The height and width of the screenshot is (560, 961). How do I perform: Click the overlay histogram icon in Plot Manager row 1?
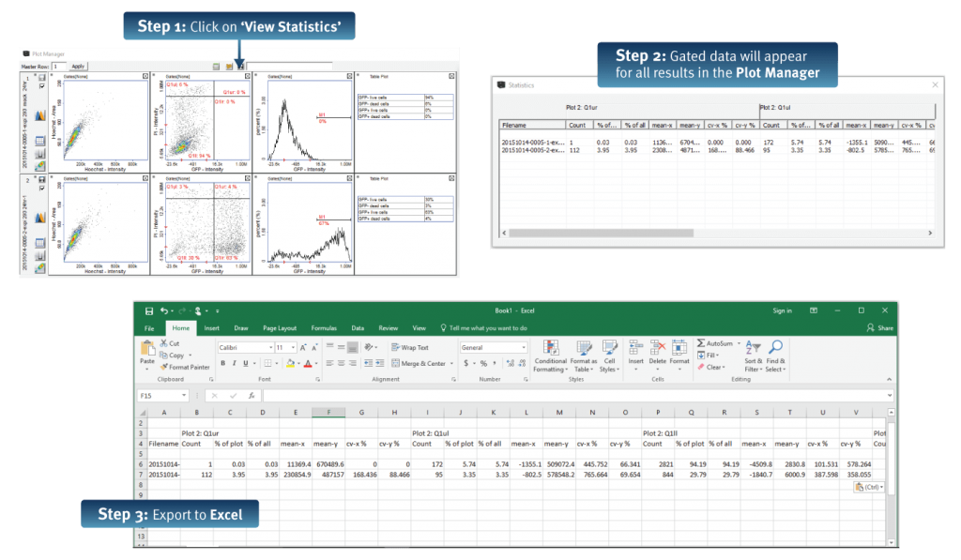click(39, 115)
